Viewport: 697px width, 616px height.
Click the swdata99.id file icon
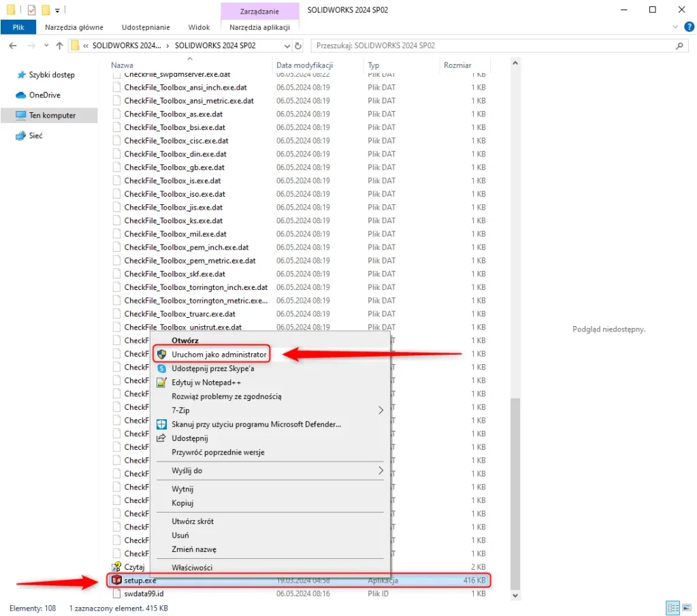point(116,593)
